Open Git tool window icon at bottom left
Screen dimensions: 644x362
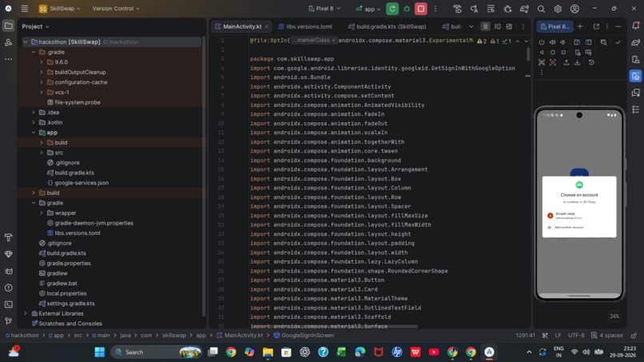[8, 321]
